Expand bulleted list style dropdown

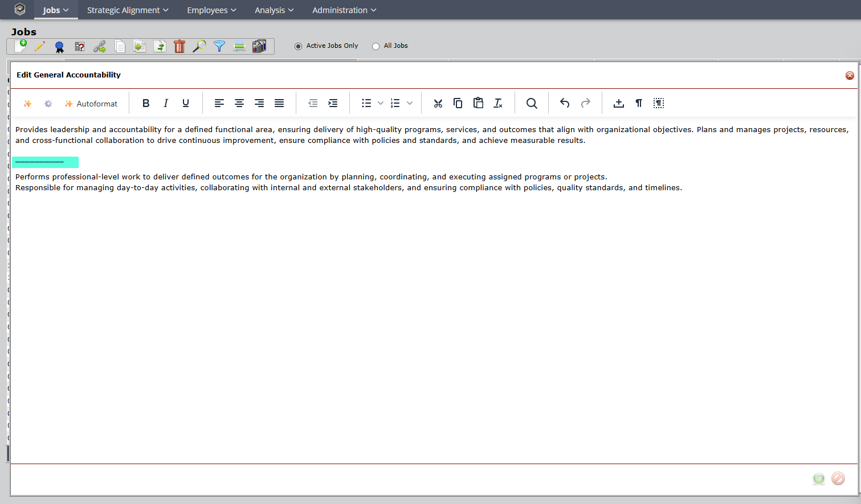click(x=381, y=103)
